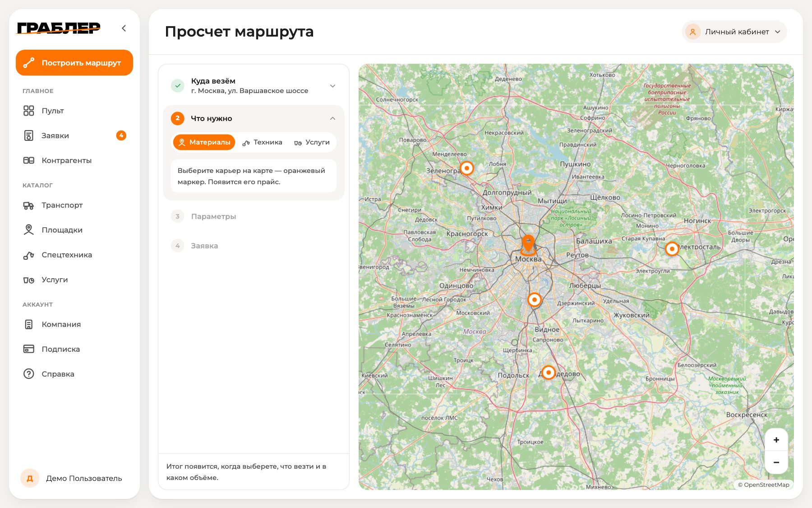Open Контрагенты section

(x=74, y=160)
